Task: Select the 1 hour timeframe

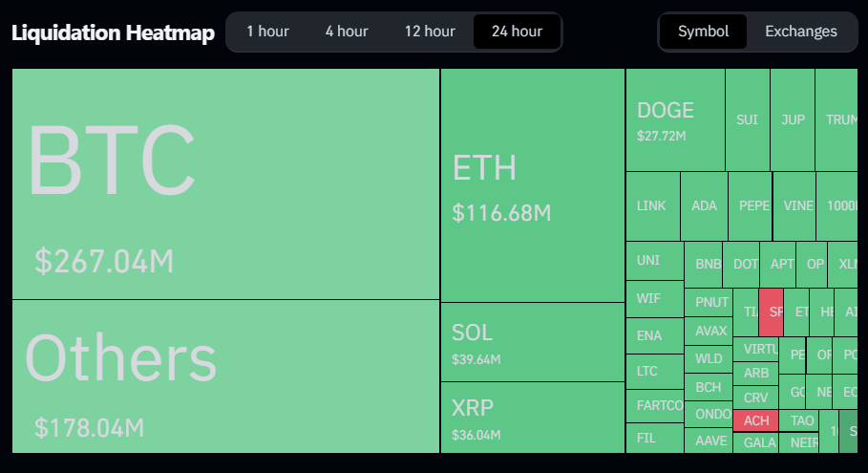Action: point(267,32)
